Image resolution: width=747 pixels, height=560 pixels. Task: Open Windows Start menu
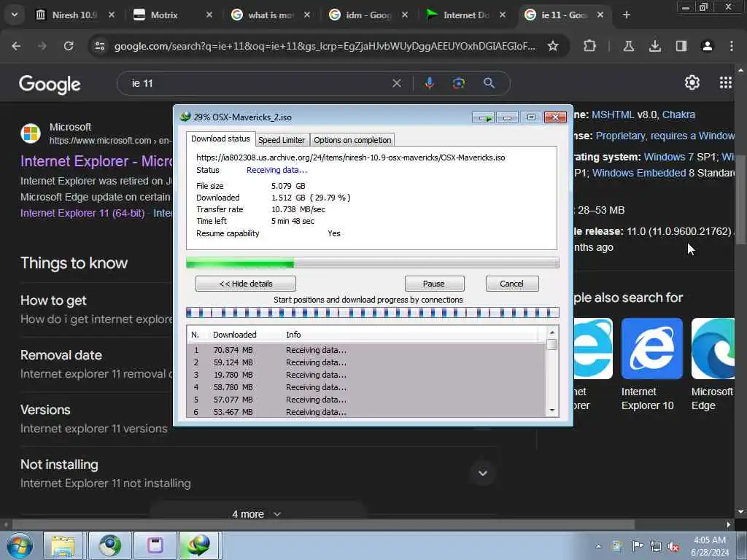click(19, 545)
